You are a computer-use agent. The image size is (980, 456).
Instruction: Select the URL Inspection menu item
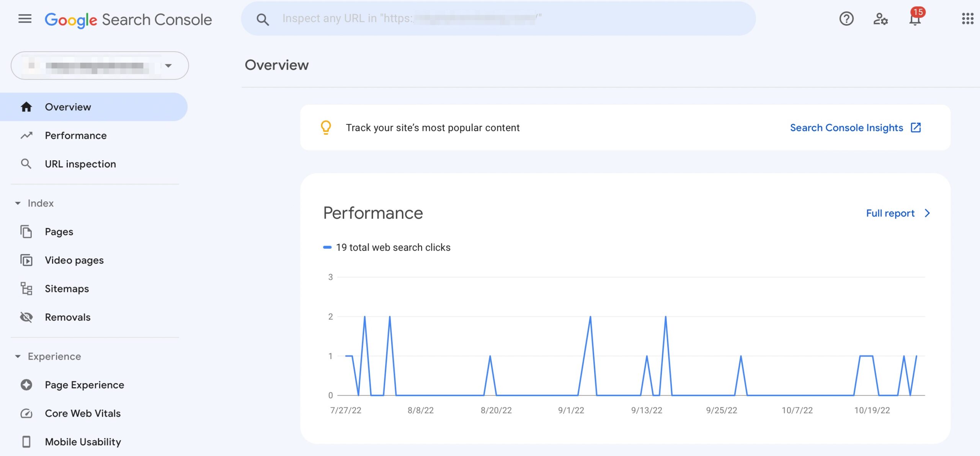click(81, 164)
